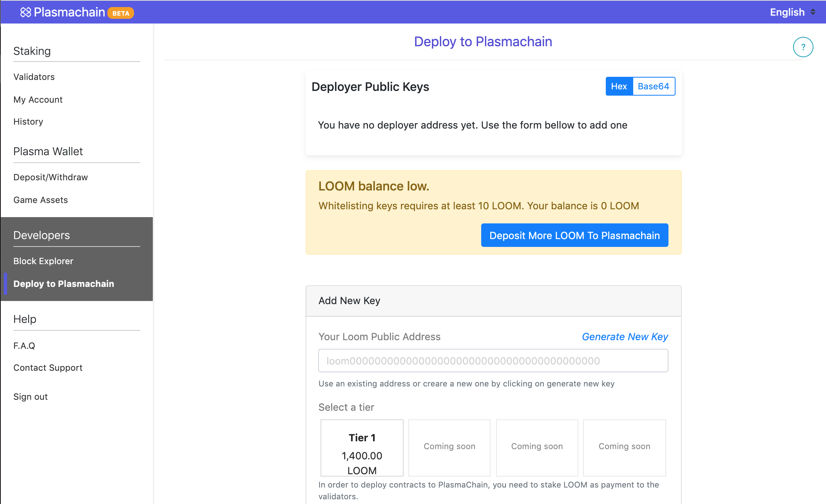Click Contact Support link
826x504 pixels.
[x=48, y=368]
